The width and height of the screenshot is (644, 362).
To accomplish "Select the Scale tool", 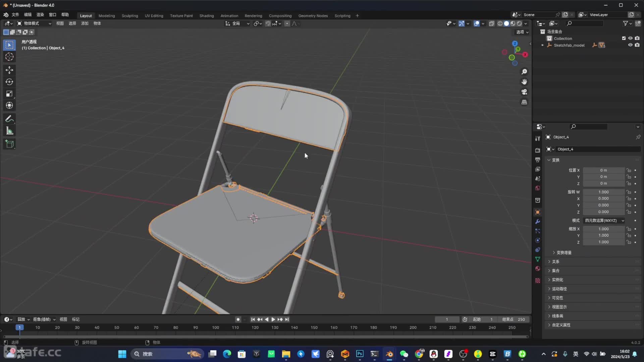I will (9, 94).
